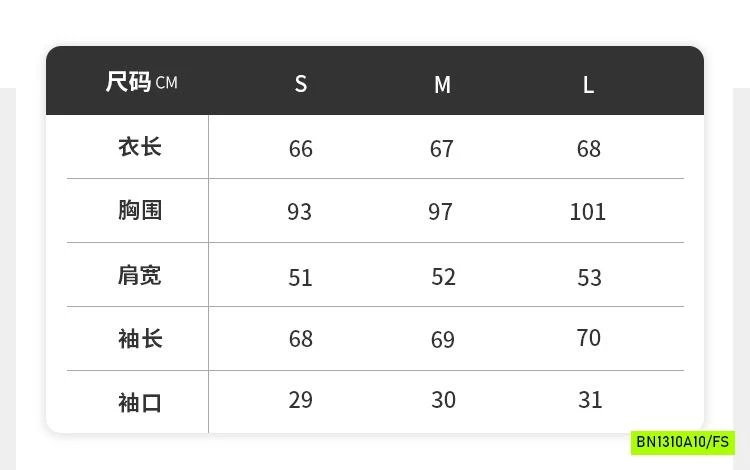The width and height of the screenshot is (750, 470).
Task: Click the 肩宽 row label
Action: (140, 275)
